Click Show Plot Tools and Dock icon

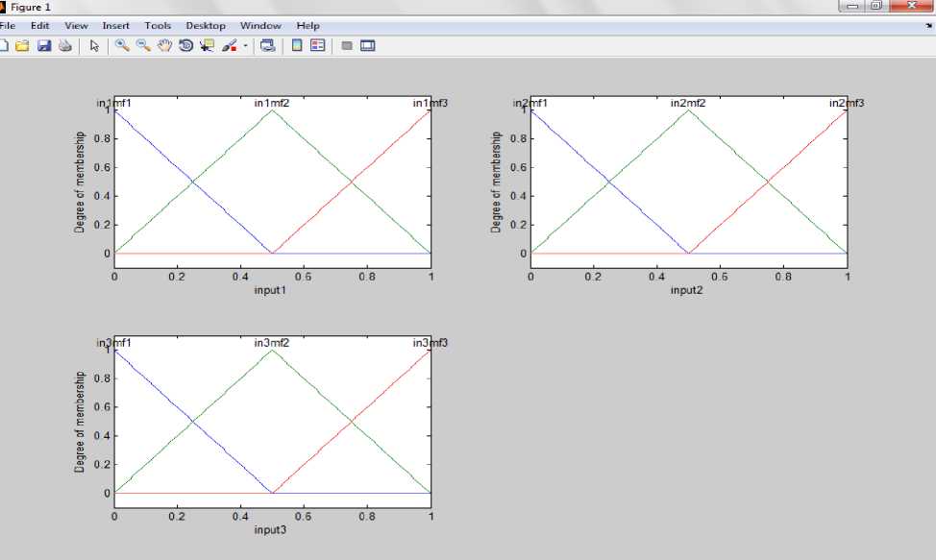(368, 46)
